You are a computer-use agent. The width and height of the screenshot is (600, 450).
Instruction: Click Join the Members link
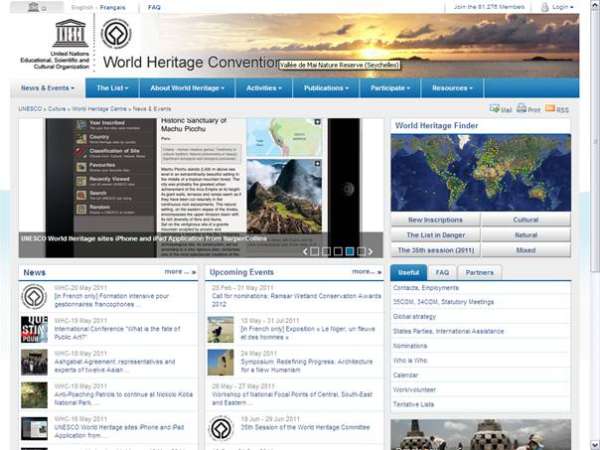point(489,7)
